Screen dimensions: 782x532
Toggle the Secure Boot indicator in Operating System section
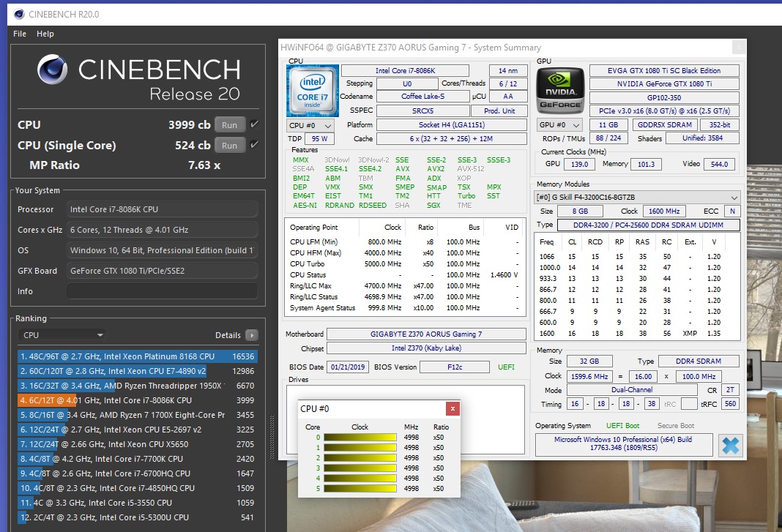[675, 425]
